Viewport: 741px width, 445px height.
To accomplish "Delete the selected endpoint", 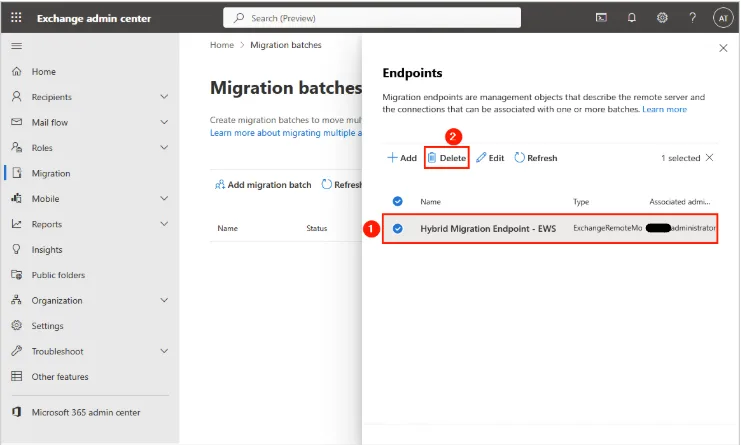I will coord(447,158).
